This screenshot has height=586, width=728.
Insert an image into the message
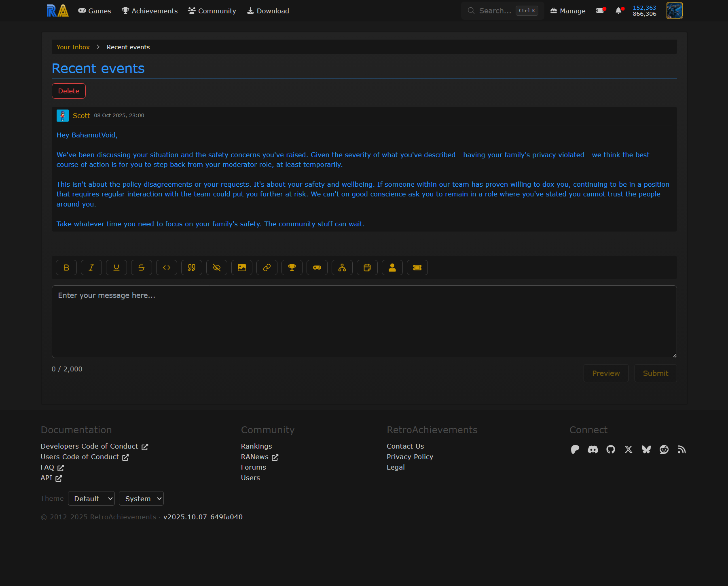242,268
